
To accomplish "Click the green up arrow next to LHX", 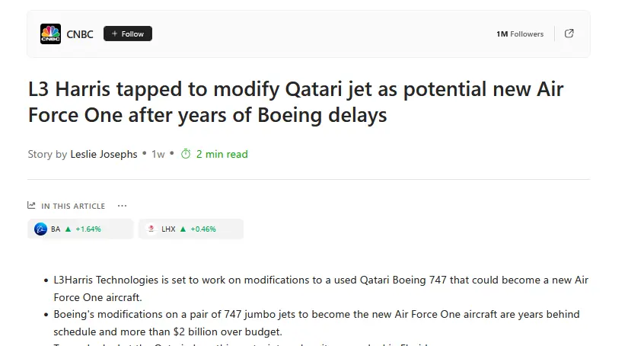I will (x=183, y=229).
